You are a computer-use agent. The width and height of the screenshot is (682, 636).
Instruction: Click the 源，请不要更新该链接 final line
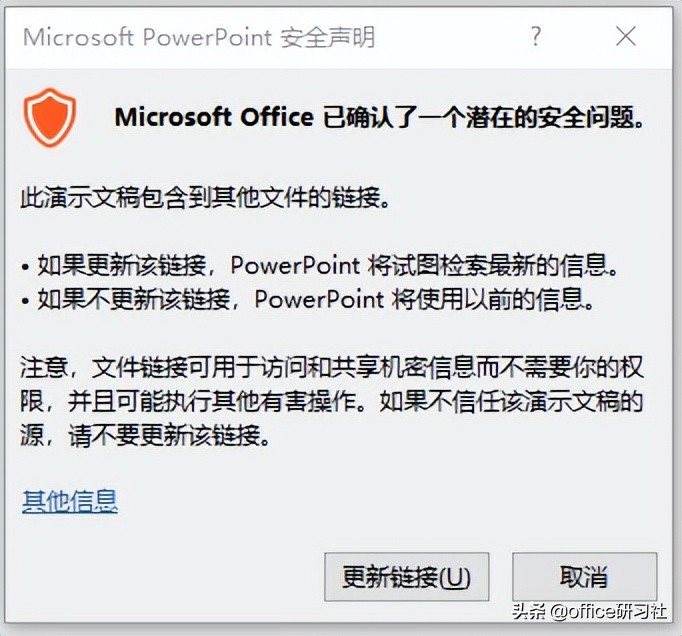[x=145, y=435]
